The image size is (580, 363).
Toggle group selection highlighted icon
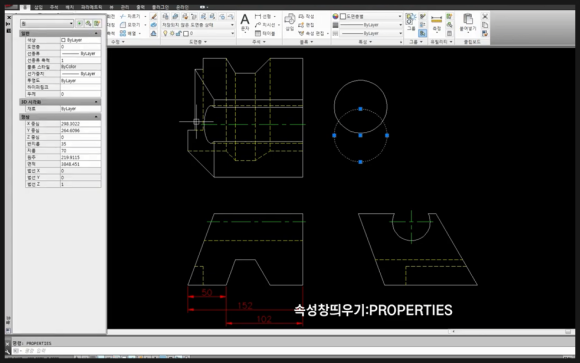click(x=423, y=33)
